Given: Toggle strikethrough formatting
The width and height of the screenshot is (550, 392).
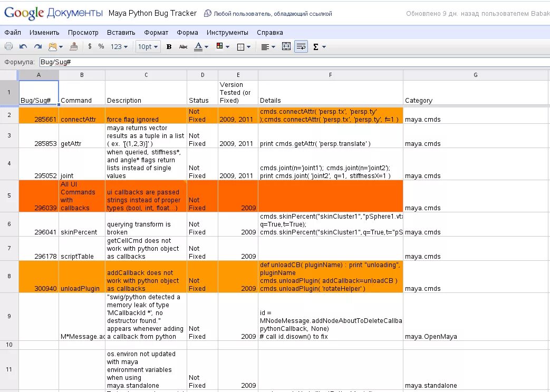Looking at the screenshot, I should (183, 47).
